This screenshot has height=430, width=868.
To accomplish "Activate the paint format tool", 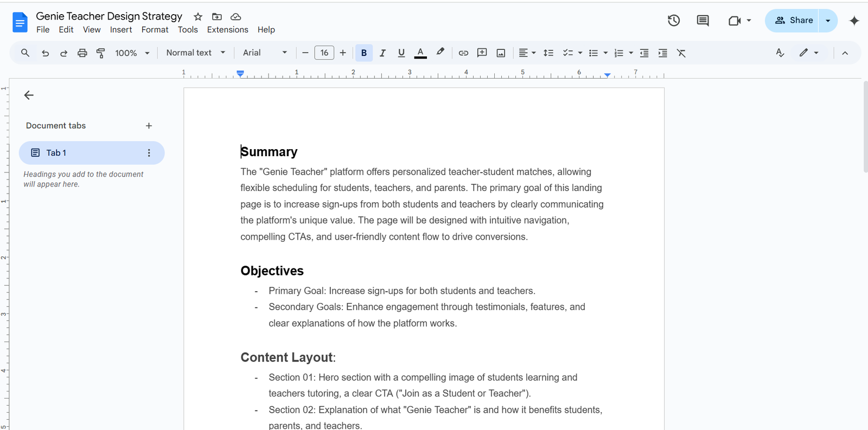I will [x=100, y=53].
